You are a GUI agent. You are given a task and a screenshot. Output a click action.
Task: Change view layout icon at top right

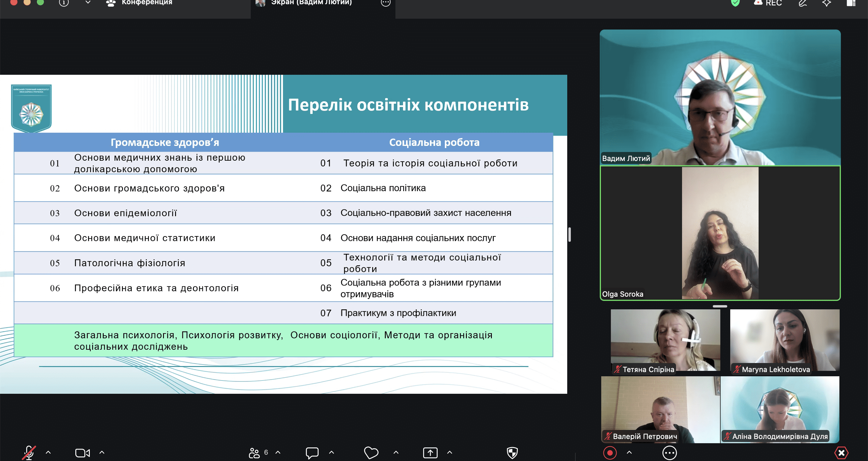click(851, 3)
